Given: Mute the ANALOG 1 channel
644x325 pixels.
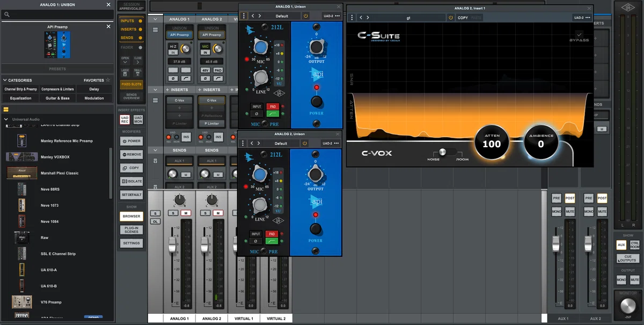Looking at the screenshot, I should pos(186,213).
